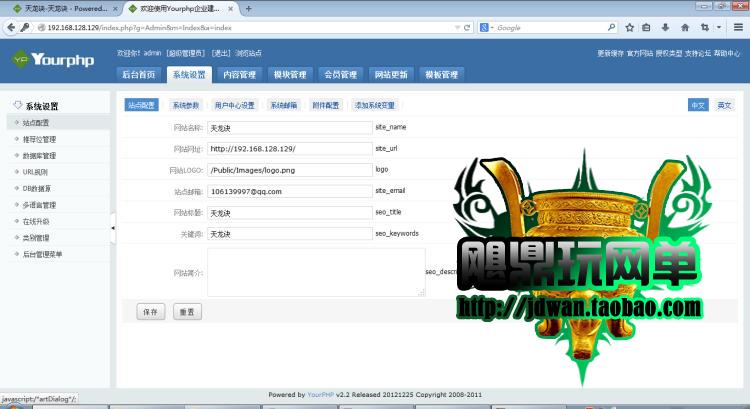This screenshot has width=750, height=409.
Task: Open the search engine dropdown in the search box
Action: [x=486, y=28]
